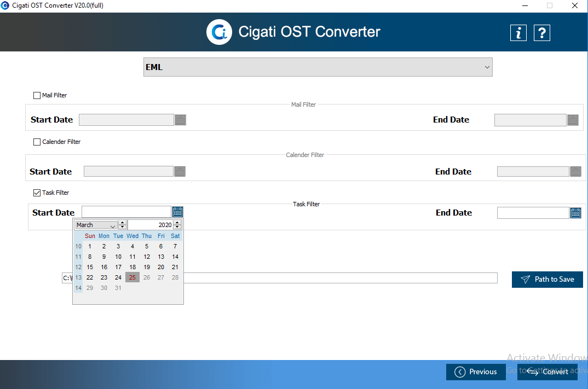Close the Cigati OST Converter window
The image size is (588, 389).
574,5
